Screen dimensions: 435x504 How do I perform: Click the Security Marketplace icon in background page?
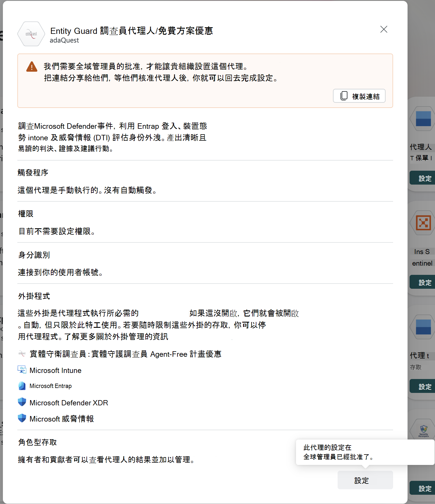tap(423, 431)
